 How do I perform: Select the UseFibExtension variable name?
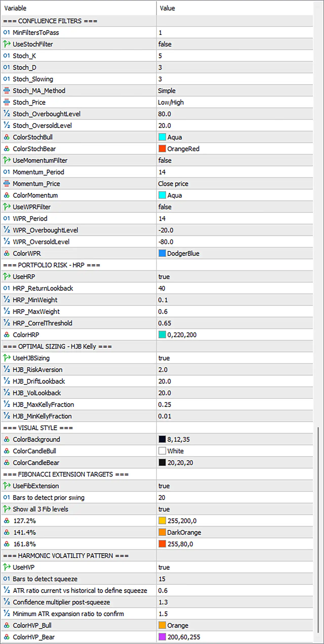pyautogui.click(x=36, y=486)
